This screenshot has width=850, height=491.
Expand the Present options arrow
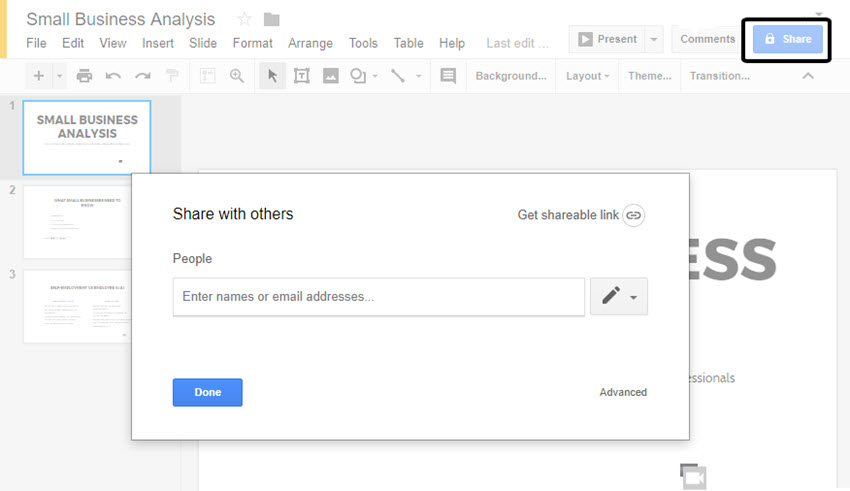pyautogui.click(x=654, y=39)
